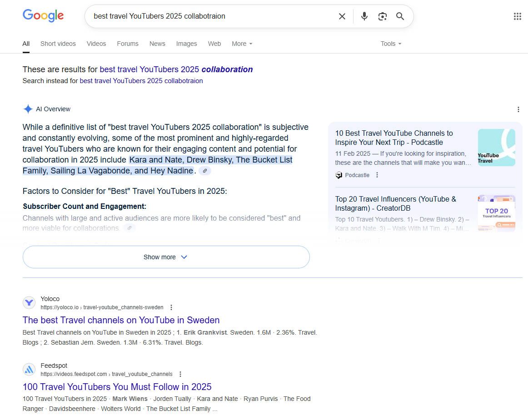Expand AI Overview with Show more
This screenshot has width=528, height=420.
[x=166, y=257]
